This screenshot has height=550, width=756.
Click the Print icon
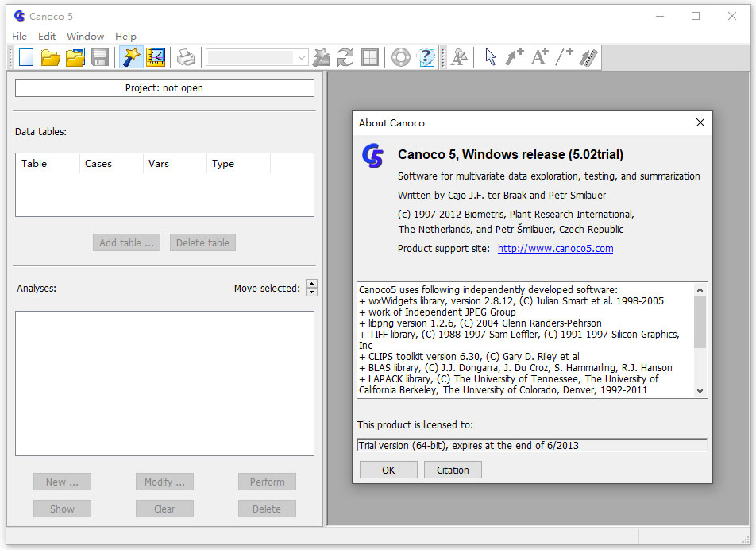click(x=186, y=57)
